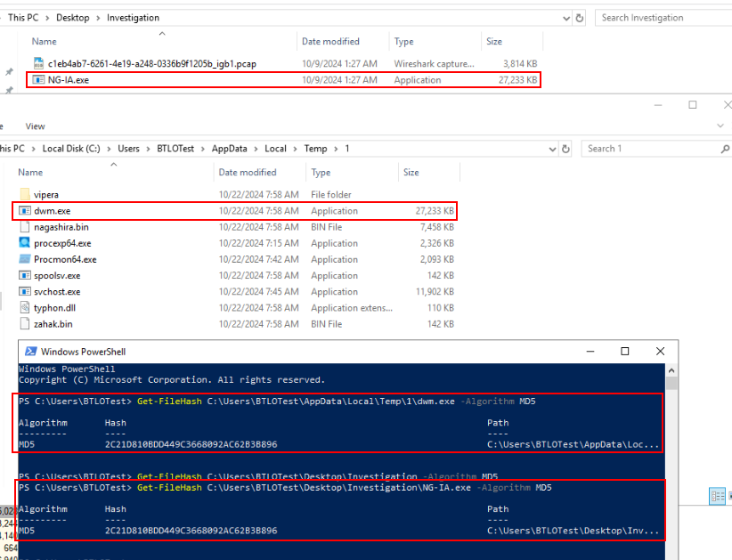Switch to details view layout toggle

pos(716,496)
